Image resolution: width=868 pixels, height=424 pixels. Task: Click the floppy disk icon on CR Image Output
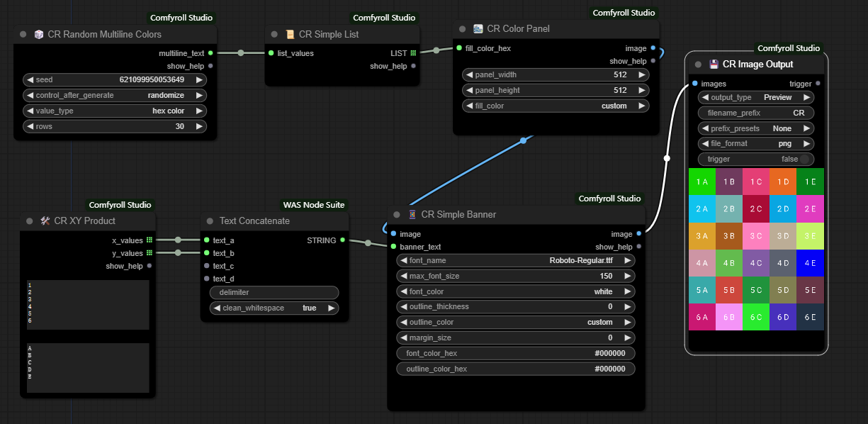pyautogui.click(x=714, y=64)
